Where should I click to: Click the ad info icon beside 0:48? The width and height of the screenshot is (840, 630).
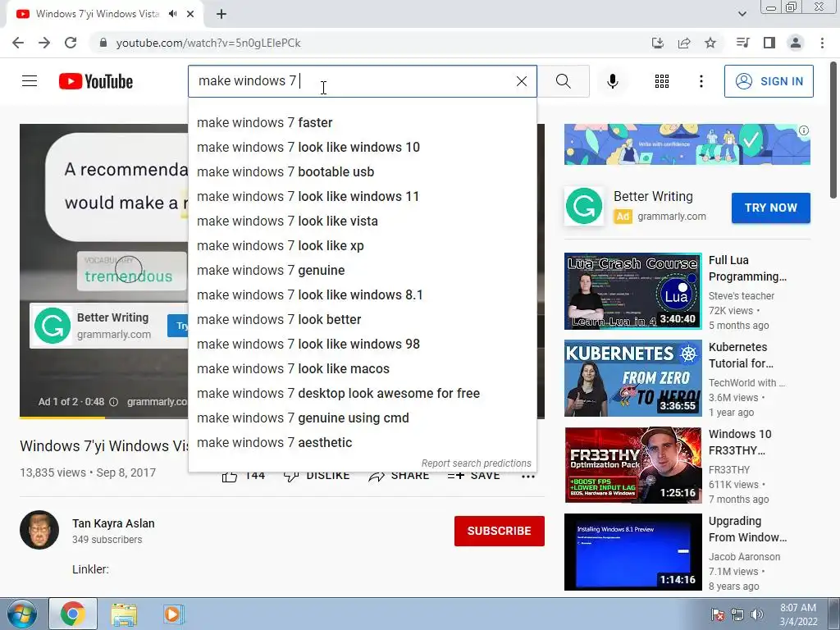[113, 402]
